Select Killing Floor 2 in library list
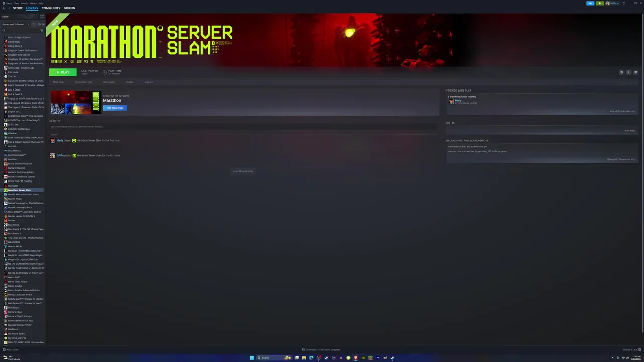 tap(15, 46)
